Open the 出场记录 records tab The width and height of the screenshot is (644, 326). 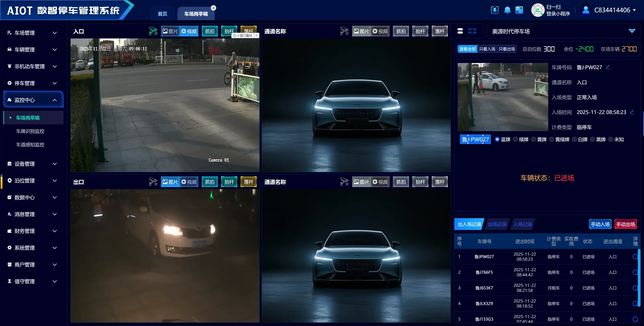(497, 224)
